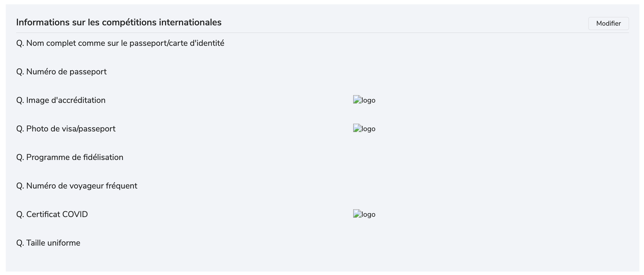Select the 'logo' alt text in Photo de visa/passeport row
This screenshot has height=275, width=644.
coord(368,129)
